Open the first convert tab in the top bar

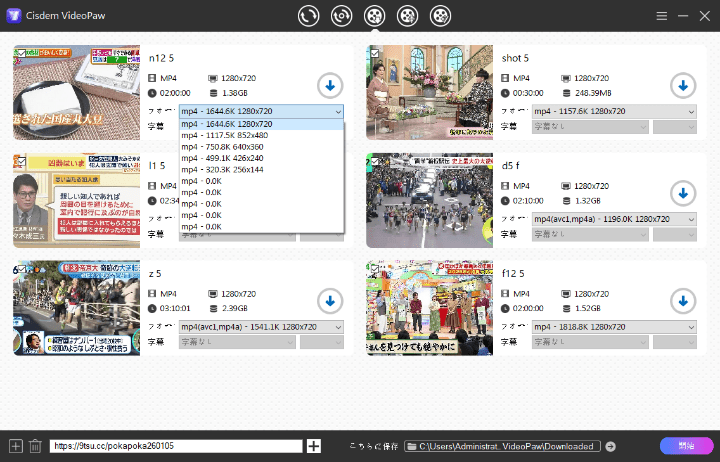[309, 16]
